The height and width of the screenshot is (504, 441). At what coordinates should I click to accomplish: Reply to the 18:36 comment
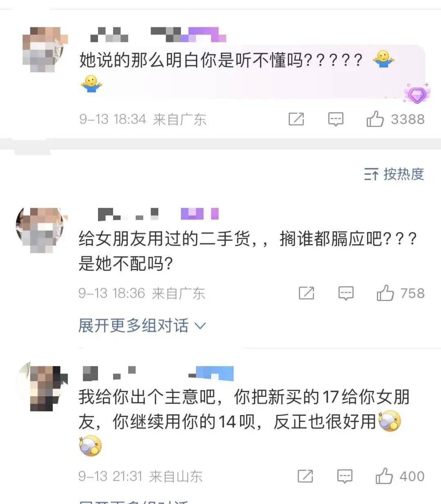(346, 293)
